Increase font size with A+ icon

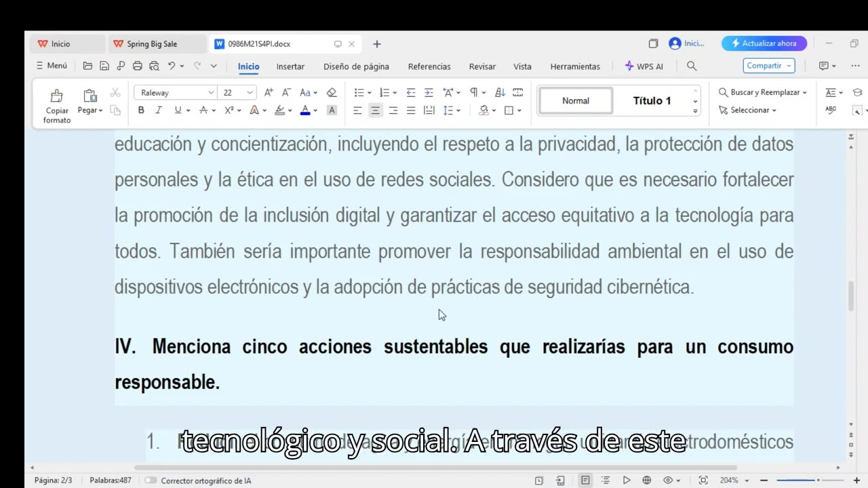pyautogui.click(x=269, y=92)
